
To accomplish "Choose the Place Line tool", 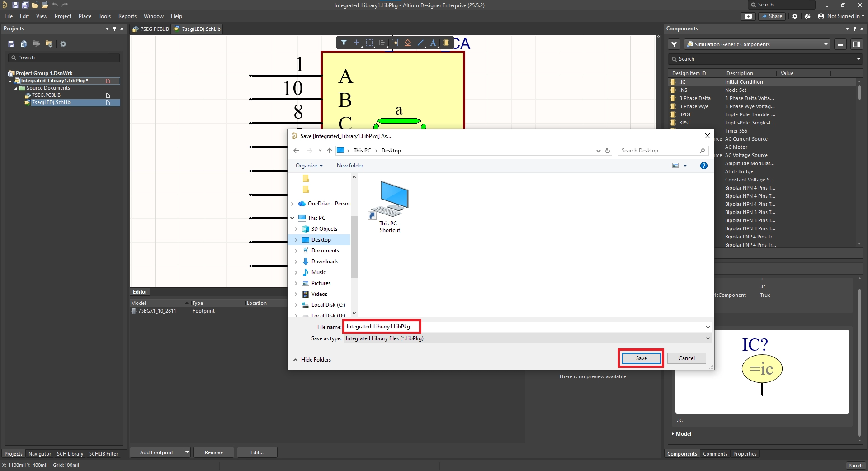I will click(420, 43).
